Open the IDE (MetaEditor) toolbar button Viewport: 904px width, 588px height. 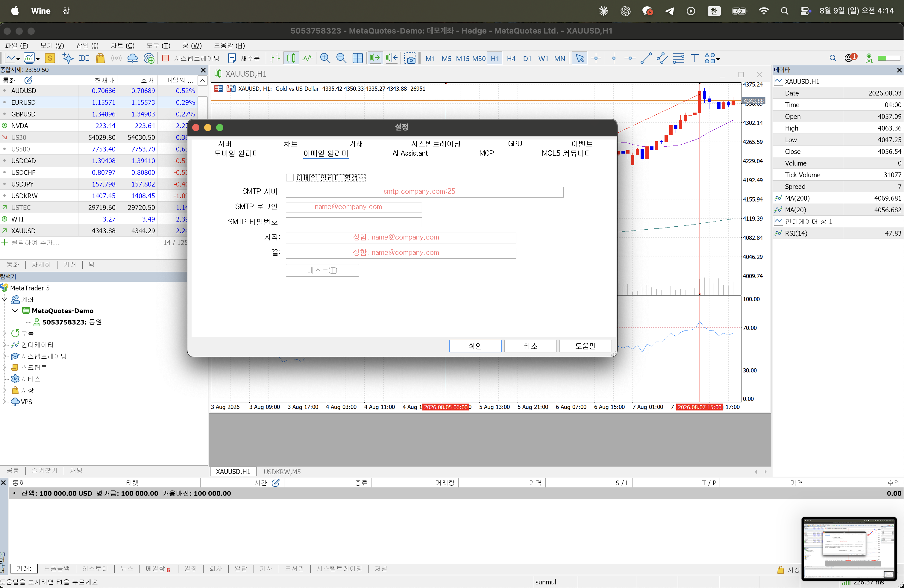tap(84, 58)
